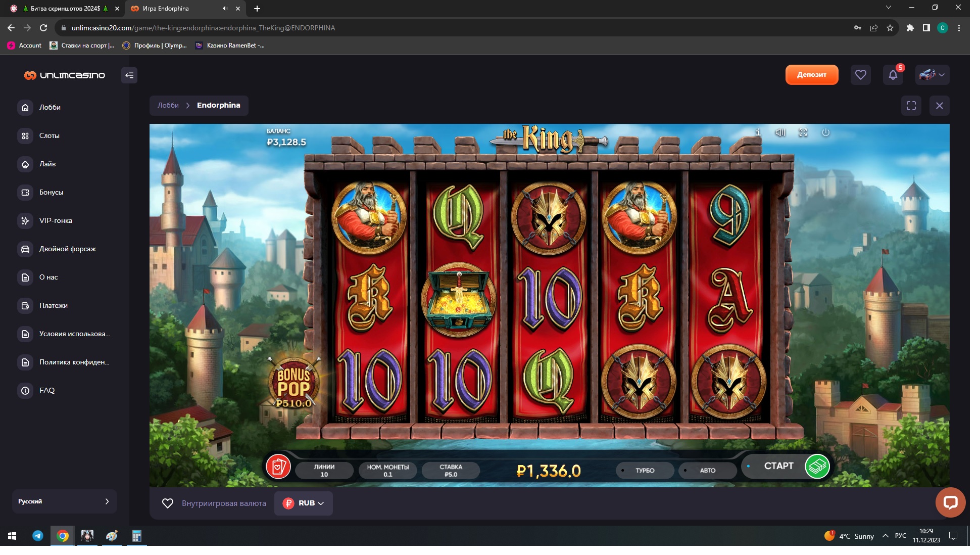Add game to favorites heart below

click(168, 503)
